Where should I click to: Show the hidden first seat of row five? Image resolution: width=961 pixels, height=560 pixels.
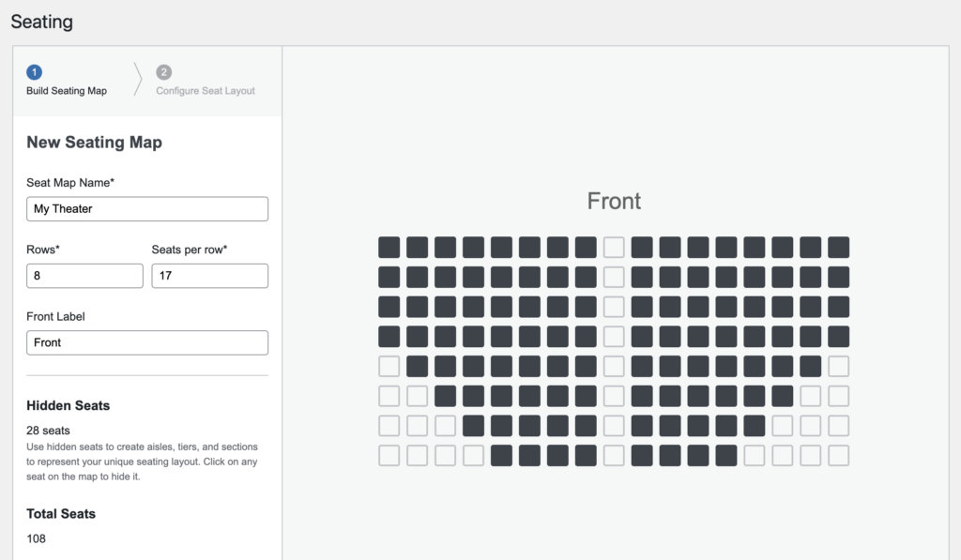click(389, 366)
